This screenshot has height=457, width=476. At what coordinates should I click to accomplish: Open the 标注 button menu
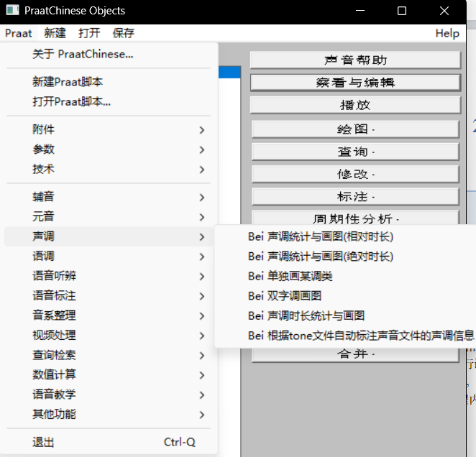click(x=355, y=197)
